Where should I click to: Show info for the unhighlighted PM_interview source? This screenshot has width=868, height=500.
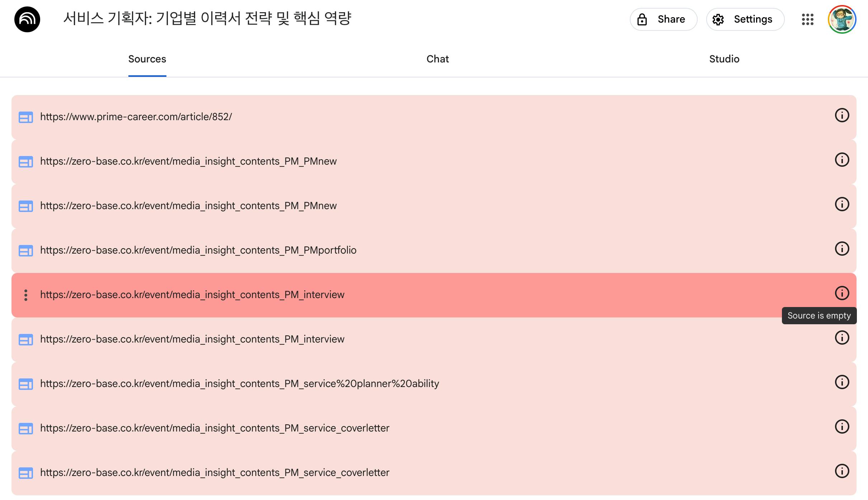click(842, 338)
